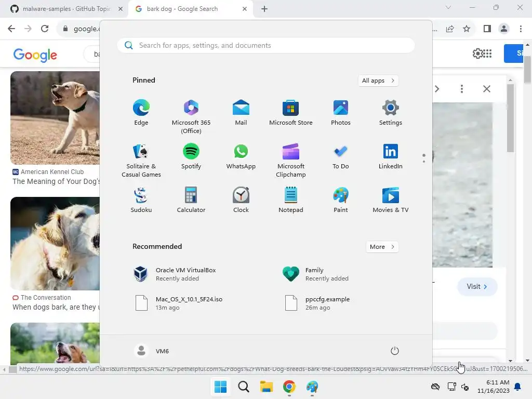Show next image in preview panel
The width and height of the screenshot is (532, 399).
coord(437,89)
